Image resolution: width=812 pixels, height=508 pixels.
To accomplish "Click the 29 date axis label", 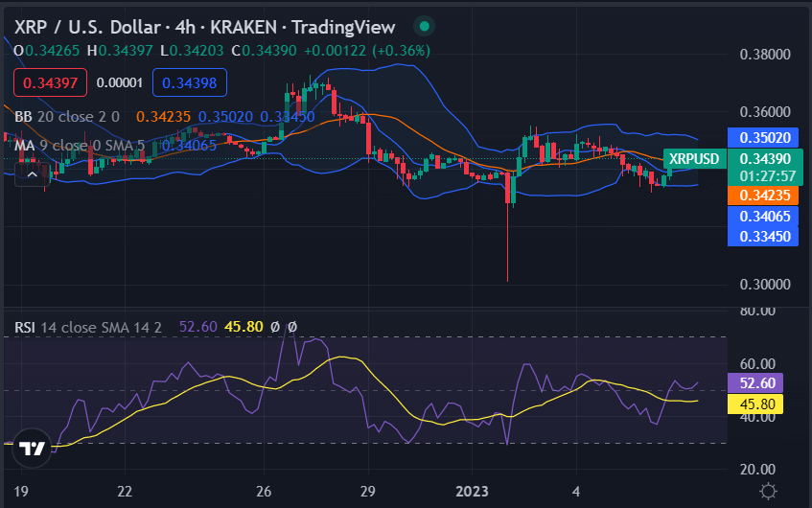I will point(368,492).
